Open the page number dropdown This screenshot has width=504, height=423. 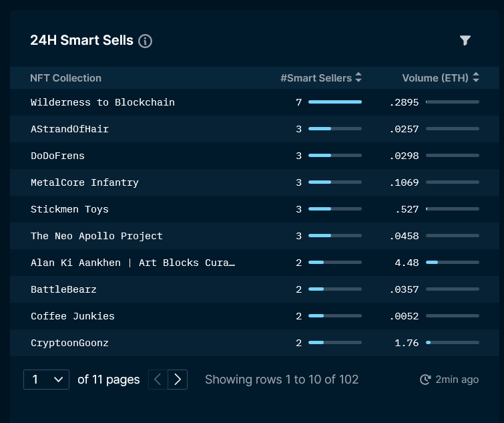[x=46, y=380]
